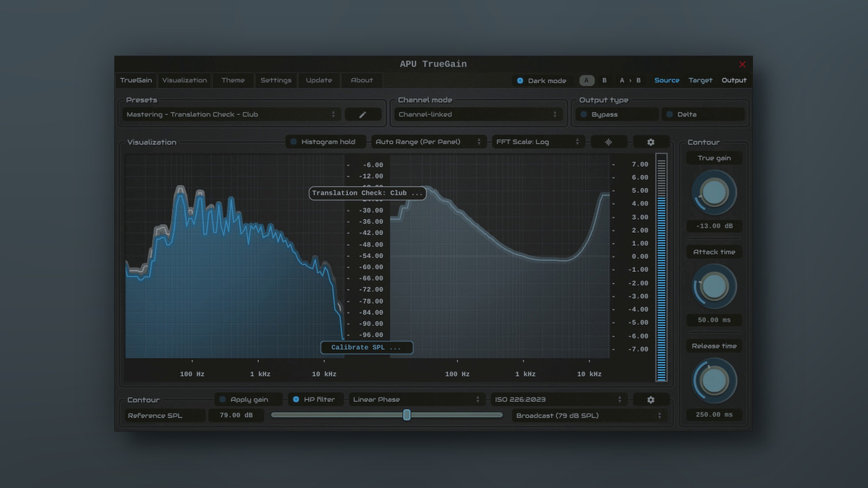Click the 79.00 dB reference SPL field
Screen dimensions: 868x488
pos(237,415)
